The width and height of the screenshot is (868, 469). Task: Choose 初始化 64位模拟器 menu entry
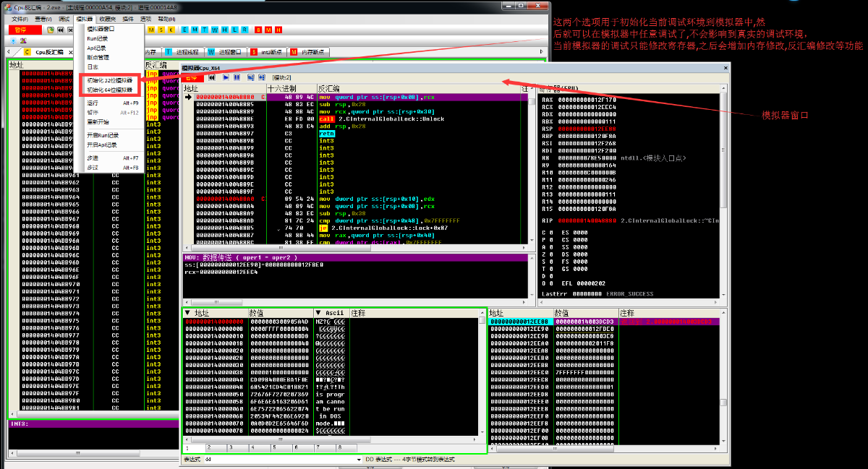pyautogui.click(x=110, y=90)
